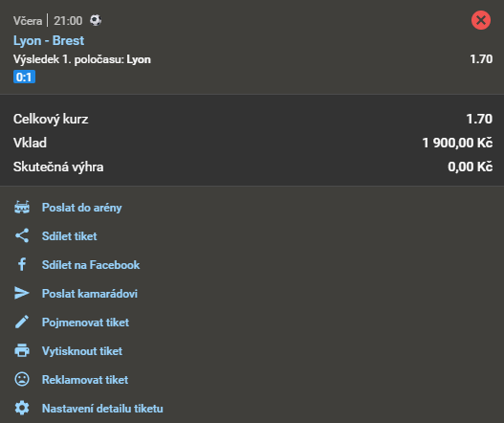Choose Vytisknout tiket
This screenshot has height=423, width=504.
[82, 351]
